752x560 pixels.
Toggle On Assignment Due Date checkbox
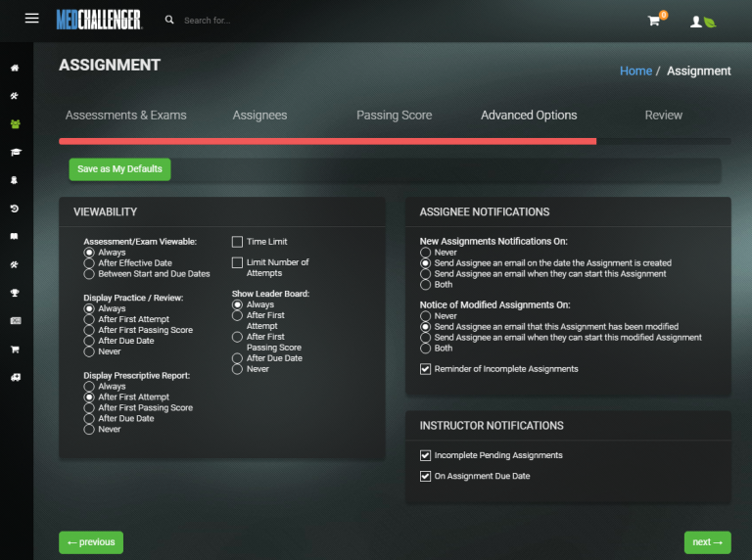425,476
